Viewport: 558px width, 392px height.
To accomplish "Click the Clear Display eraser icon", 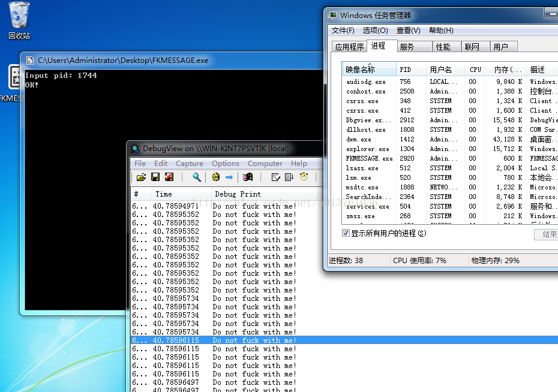I will click(x=275, y=177).
